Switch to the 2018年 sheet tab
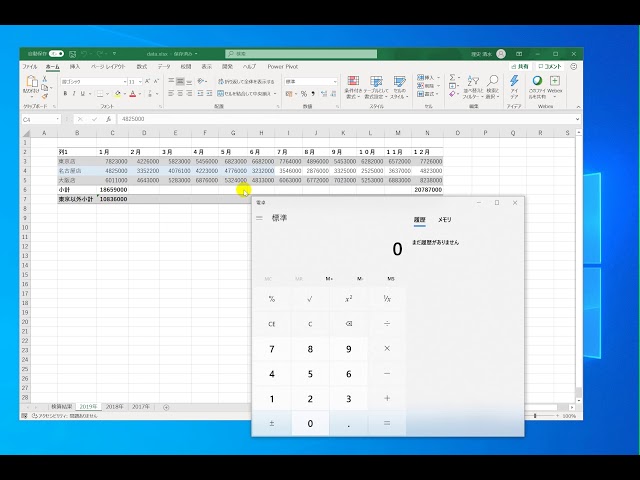 coord(115,407)
